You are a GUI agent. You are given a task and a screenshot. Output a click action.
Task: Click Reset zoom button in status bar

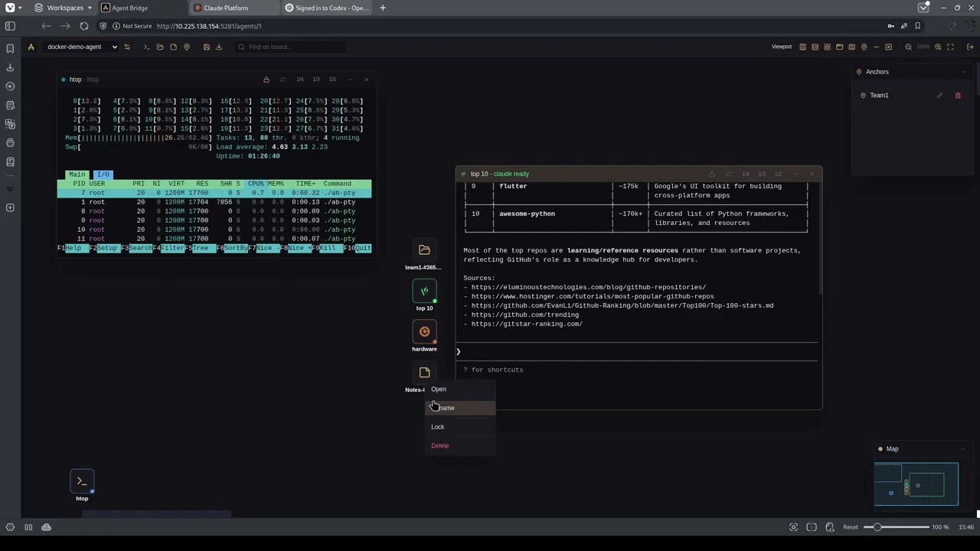[x=851, y=527]
